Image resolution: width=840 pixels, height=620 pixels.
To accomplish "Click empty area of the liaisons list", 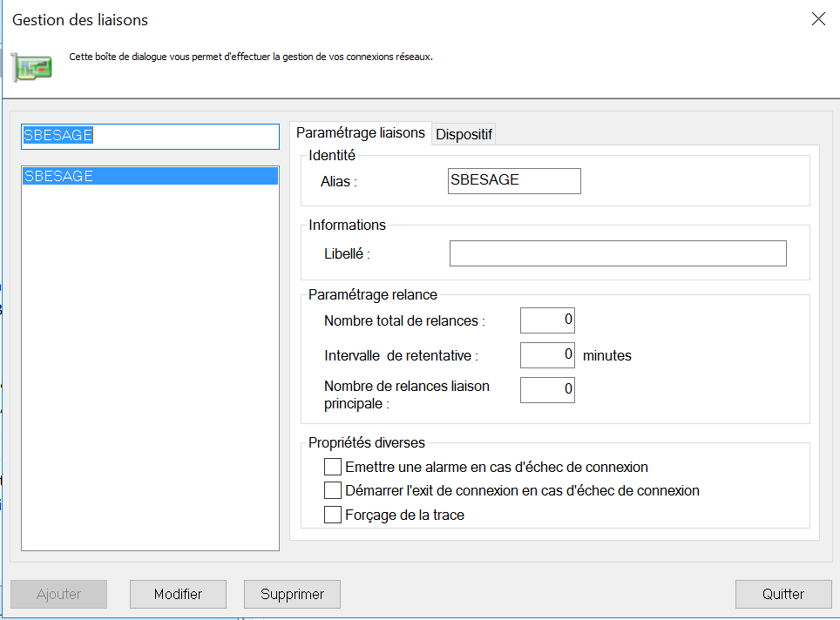I will pos(149,366).
